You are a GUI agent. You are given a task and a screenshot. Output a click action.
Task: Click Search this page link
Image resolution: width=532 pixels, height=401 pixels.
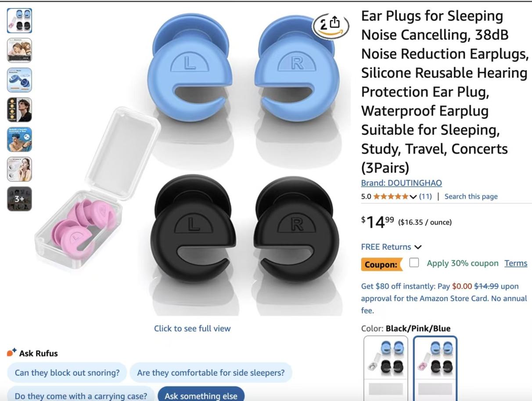471,196
